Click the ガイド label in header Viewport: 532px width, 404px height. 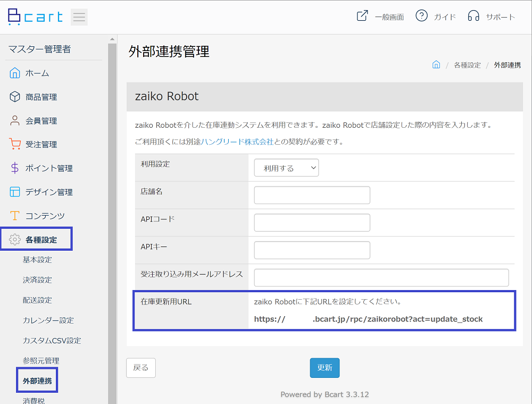tap(445, 17)
